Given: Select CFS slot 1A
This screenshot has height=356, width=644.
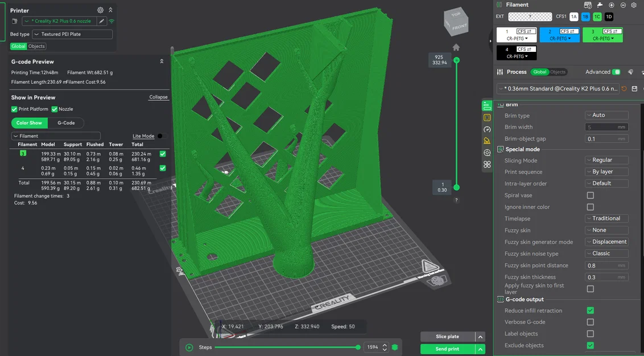Looking at the screenshot, I should click(x=574, y=17).
